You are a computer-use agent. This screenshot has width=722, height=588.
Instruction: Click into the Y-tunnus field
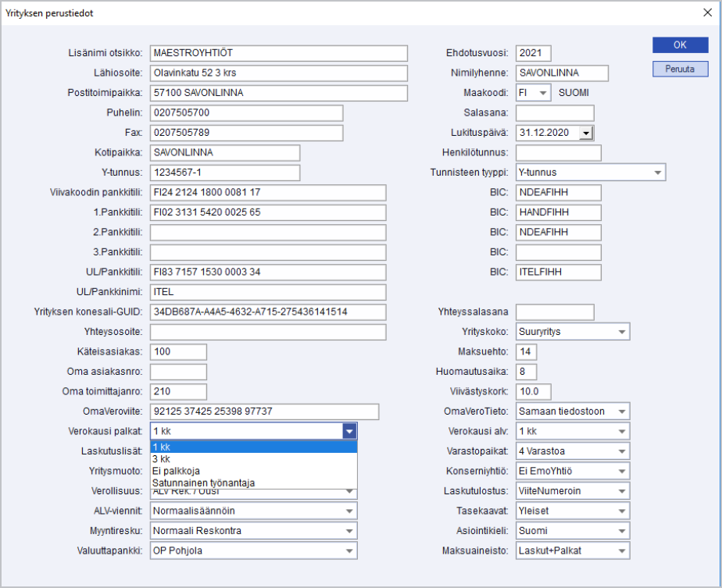point(224,173)
